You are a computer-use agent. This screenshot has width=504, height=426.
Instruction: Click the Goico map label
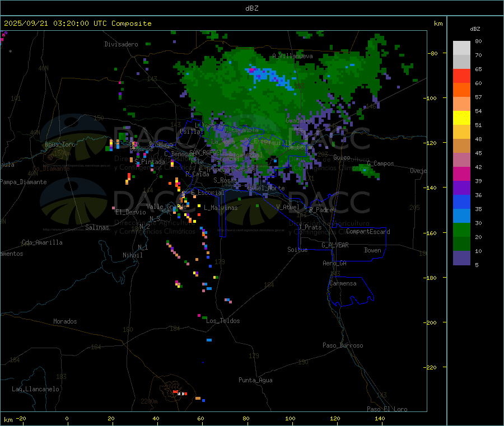pos(342,157)
